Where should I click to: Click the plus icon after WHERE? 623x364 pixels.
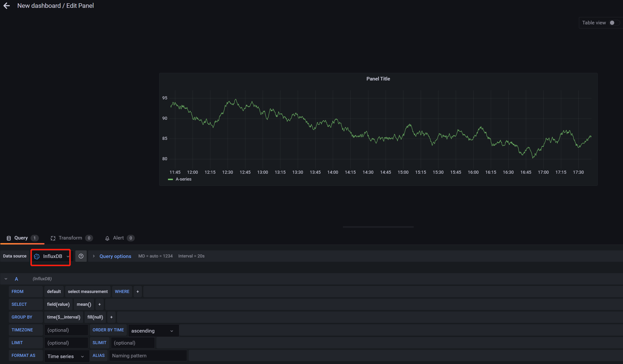[138, 292]
